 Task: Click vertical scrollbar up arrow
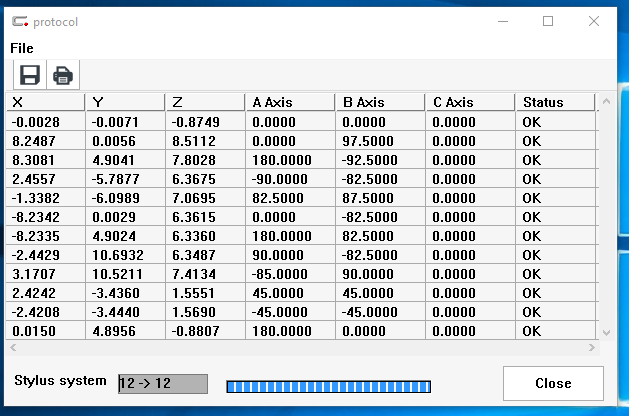606,101
